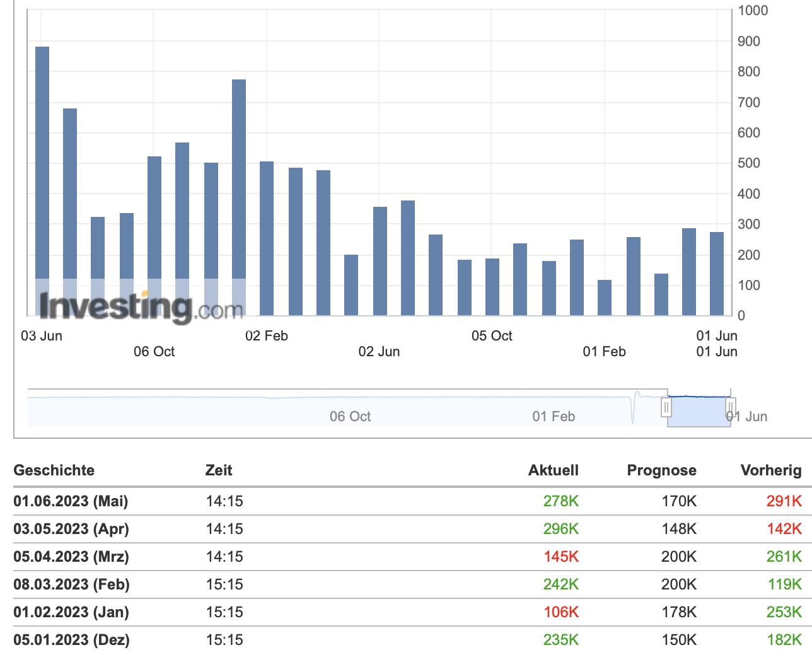Click the left range slider handle
Image resolution: width=812 pixels, height=662 pixels.
click(666, 407)
